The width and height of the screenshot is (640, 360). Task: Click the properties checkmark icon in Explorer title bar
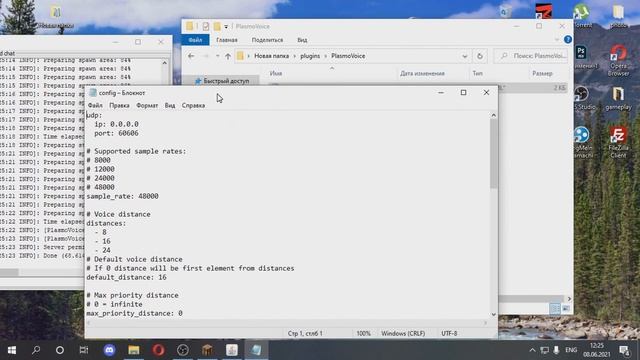pos(206,27)
